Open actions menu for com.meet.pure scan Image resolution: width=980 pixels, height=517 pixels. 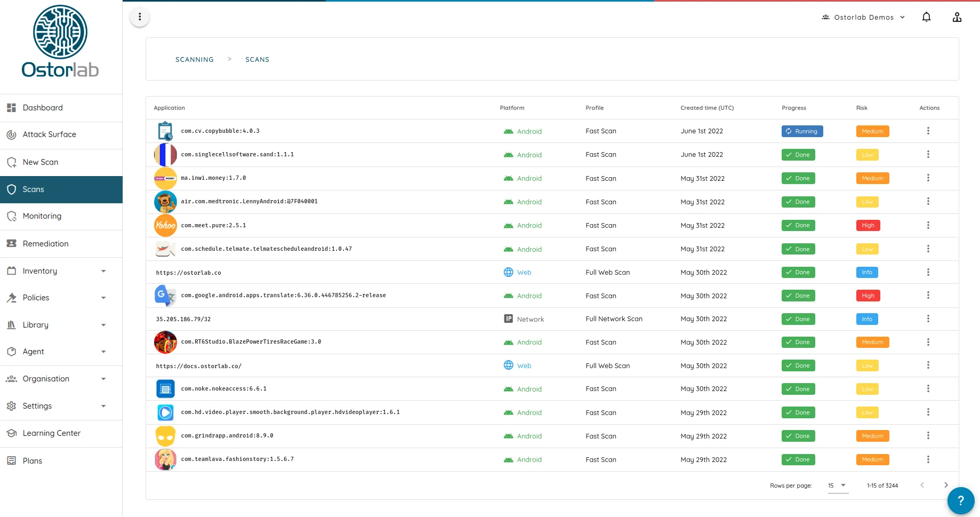928,225
